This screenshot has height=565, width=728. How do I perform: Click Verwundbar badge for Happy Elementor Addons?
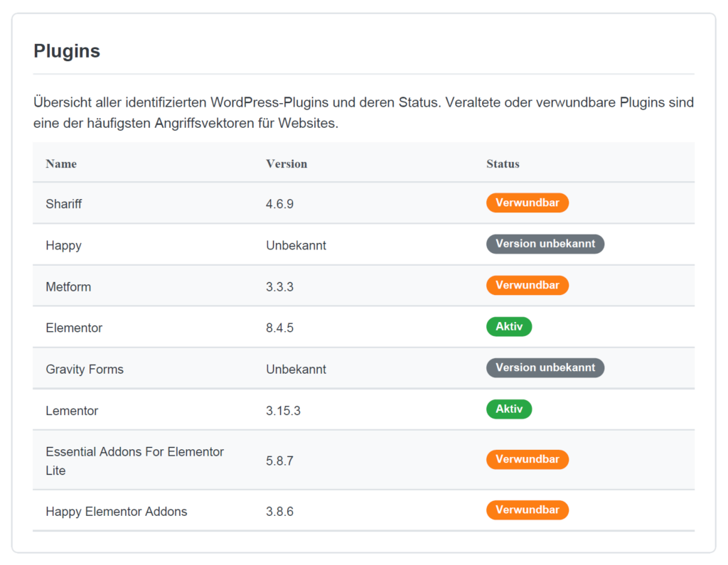pos(527,510)
